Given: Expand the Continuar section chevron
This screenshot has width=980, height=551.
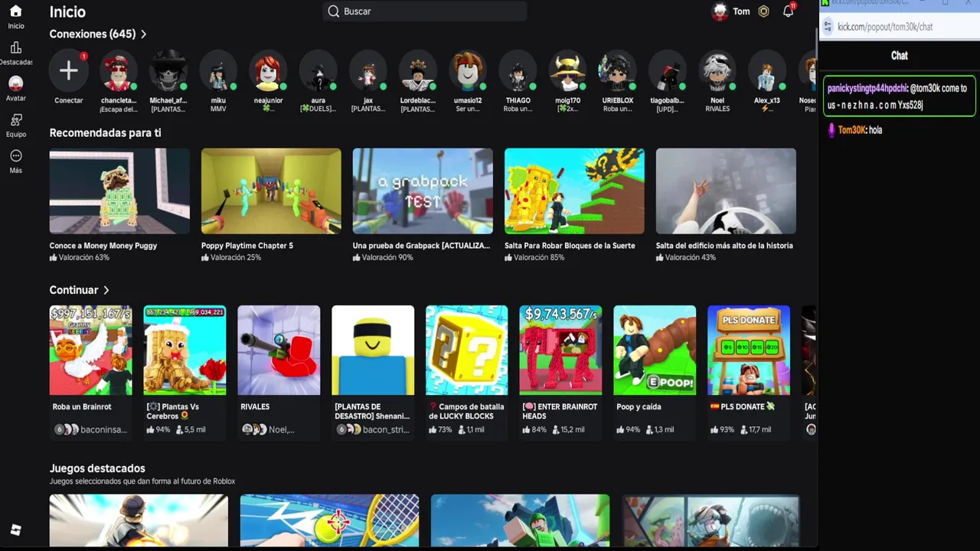Looking at the screenshot, I should (106, 290).
